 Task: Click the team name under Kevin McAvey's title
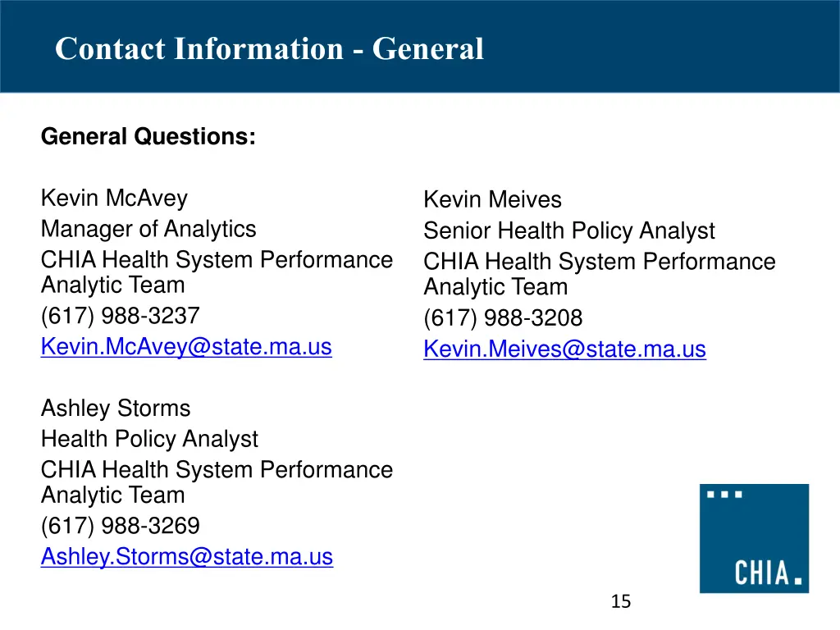pyautogui.click(x=217, y=272)
